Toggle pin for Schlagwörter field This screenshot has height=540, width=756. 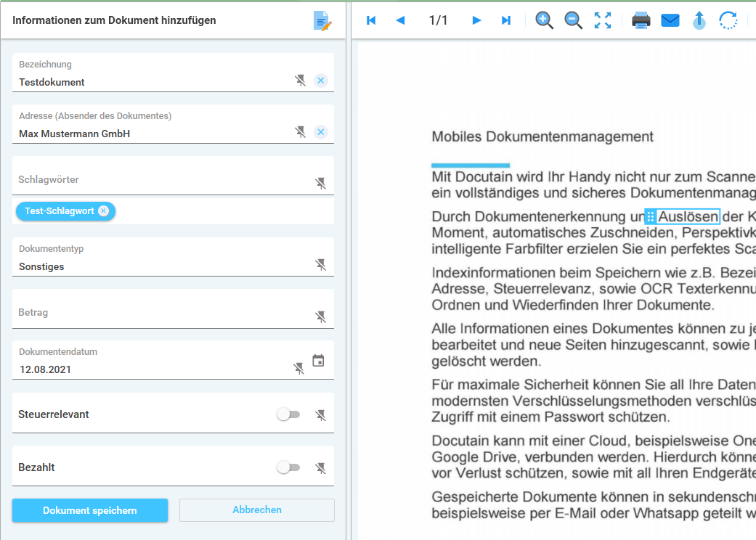(x=320, y=183)
